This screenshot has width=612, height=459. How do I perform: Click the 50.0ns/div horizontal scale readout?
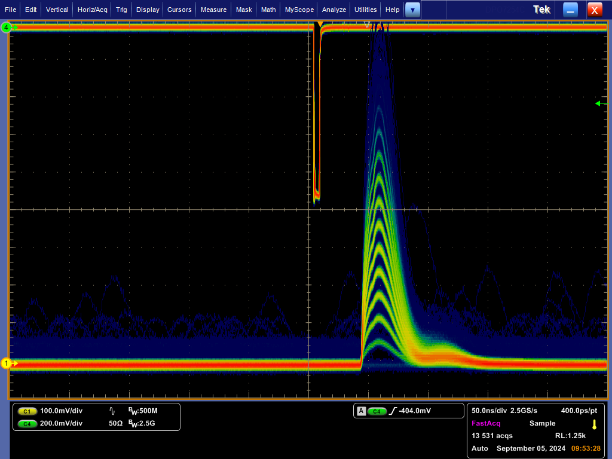[490, 411]
